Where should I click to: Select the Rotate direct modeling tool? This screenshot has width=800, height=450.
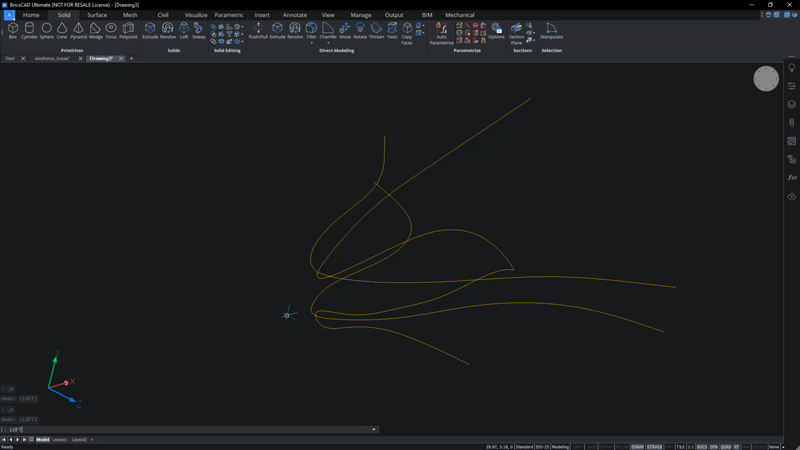[x=360, y=31]
